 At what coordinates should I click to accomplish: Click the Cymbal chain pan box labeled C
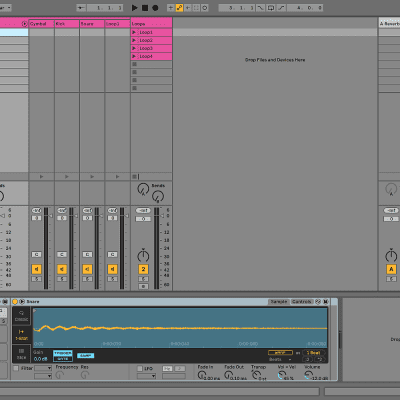pyautogui.click(x=36, y=254)
